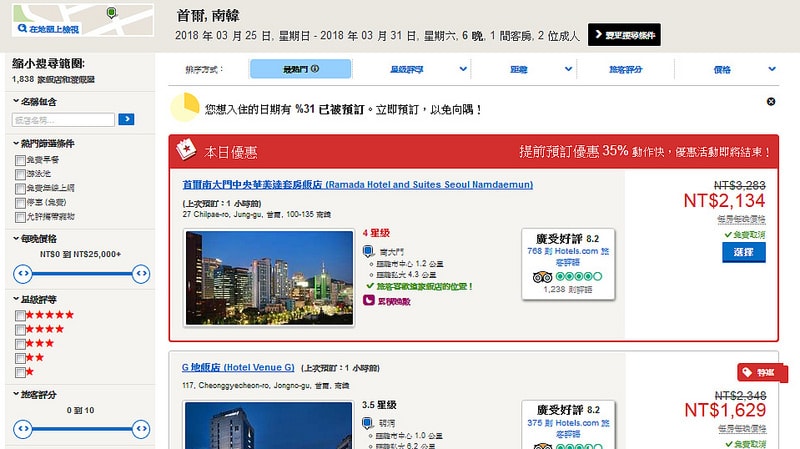The image size is (800, 449).
Task: Click the calendar star icon beside 本日優惠
Action: pos(186,149)
